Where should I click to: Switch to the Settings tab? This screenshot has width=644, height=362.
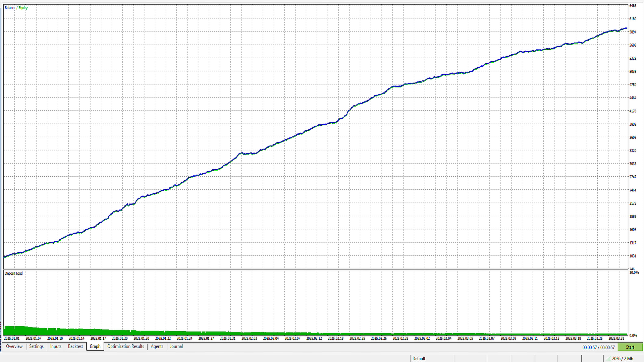(36, 347)
